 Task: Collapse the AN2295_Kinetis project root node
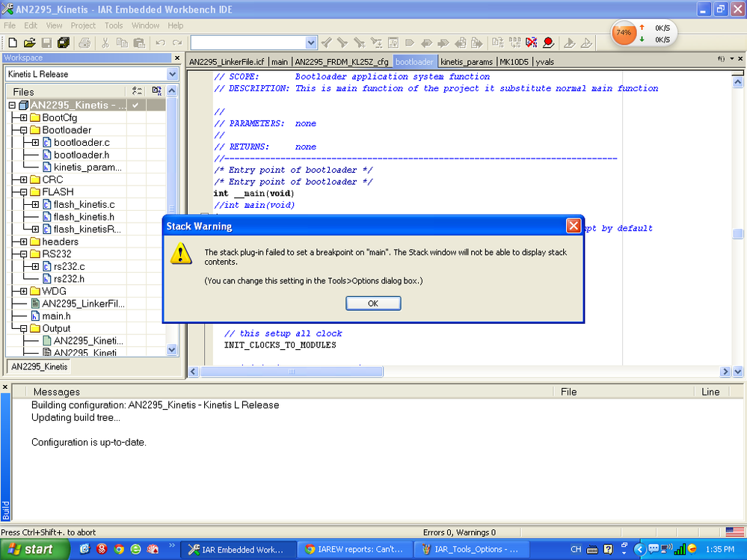[13, 105]
